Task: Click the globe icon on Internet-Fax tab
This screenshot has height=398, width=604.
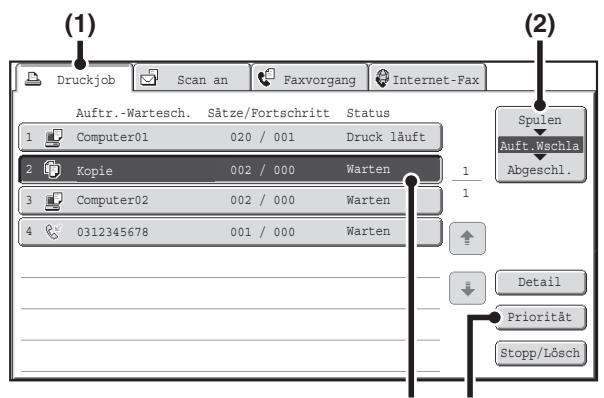Action: [382, 78]
